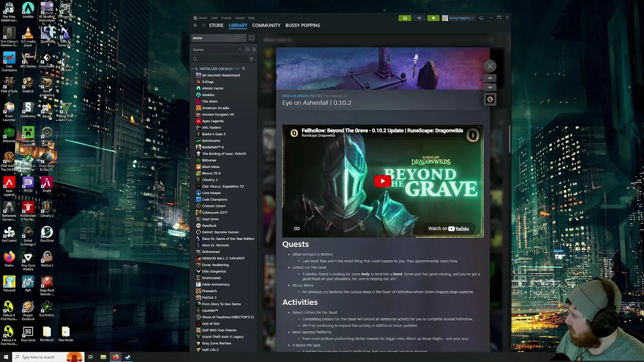Select Elite Dangerous in the library

coord(214,271)
